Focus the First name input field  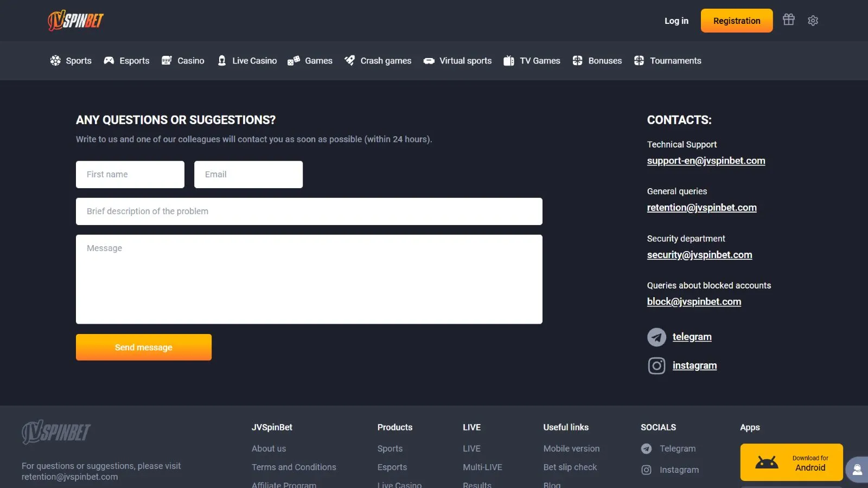pos(130,175)
